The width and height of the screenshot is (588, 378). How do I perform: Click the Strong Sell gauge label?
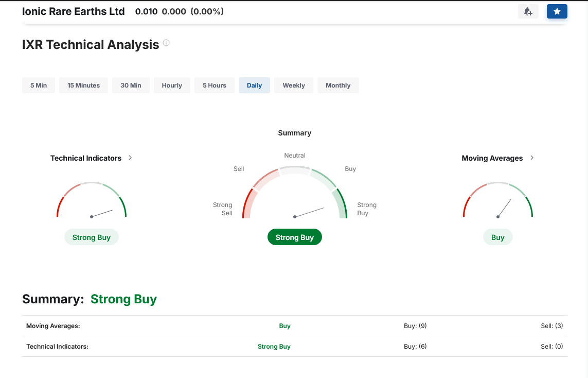tap(223, 209)
